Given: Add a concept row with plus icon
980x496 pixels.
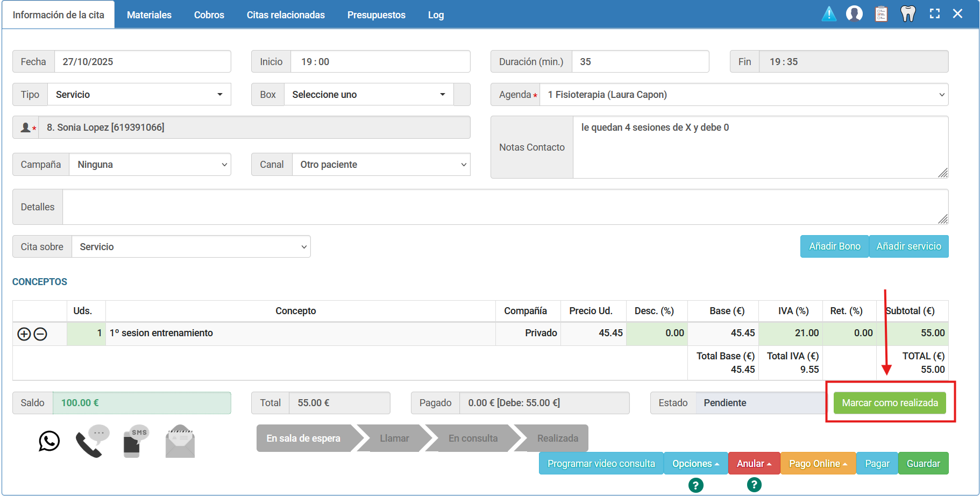Looking at the screenshot, I should pyautogui.click(x=24, y=334).
